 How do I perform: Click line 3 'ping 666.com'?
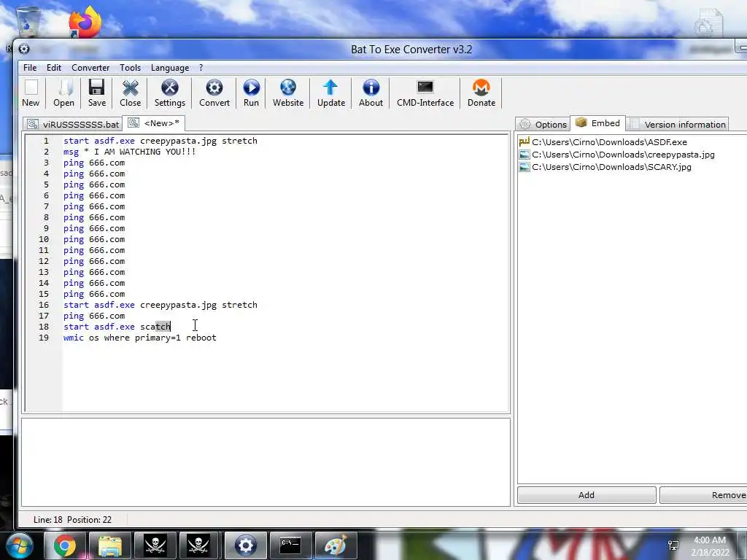click(94, 163)
